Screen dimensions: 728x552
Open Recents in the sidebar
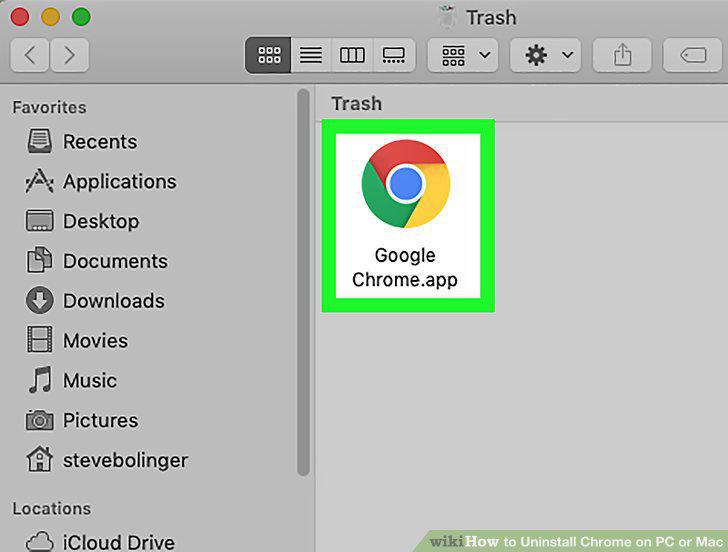tap(82, 142)
